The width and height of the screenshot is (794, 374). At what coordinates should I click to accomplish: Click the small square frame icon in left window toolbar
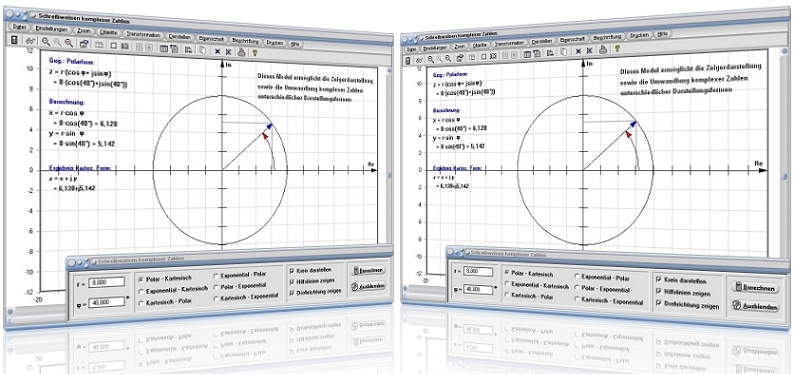point(114,46)
